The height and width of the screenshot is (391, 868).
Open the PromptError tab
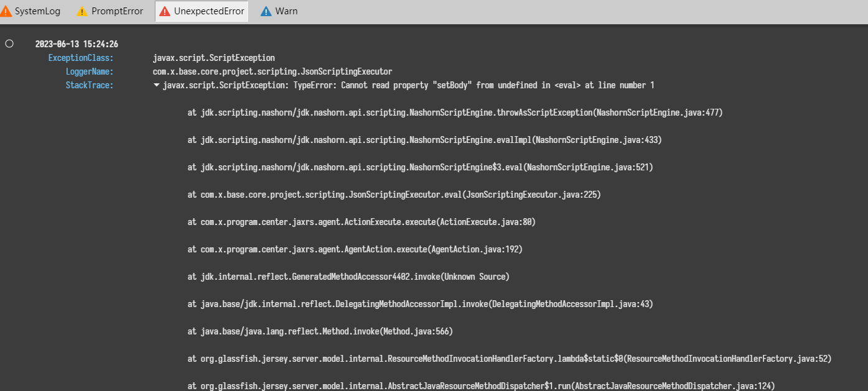click(x=117, y=11)
